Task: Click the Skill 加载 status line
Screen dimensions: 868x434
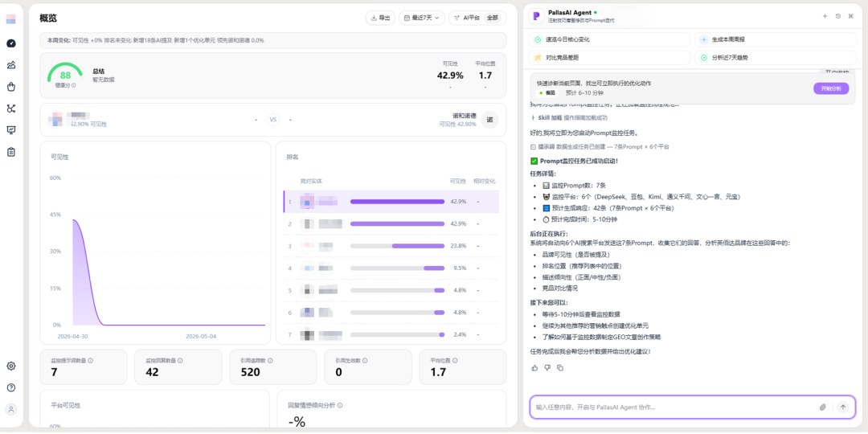Action: pos(568,117)
